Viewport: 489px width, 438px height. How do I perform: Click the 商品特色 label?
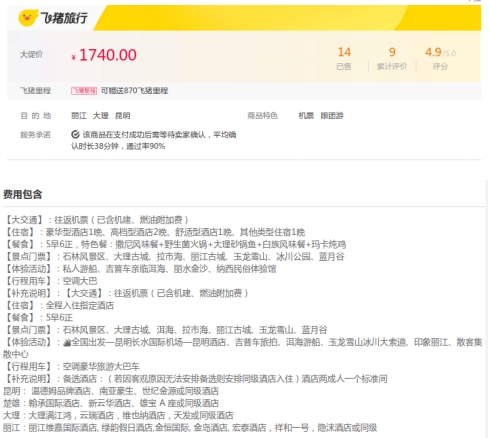click(x=262, y=116)
